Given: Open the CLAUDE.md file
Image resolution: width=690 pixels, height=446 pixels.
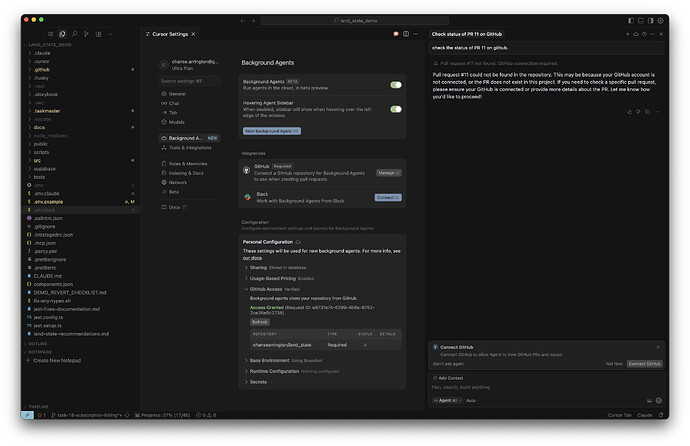Looking at the screenshot, I should coord(48,276).
